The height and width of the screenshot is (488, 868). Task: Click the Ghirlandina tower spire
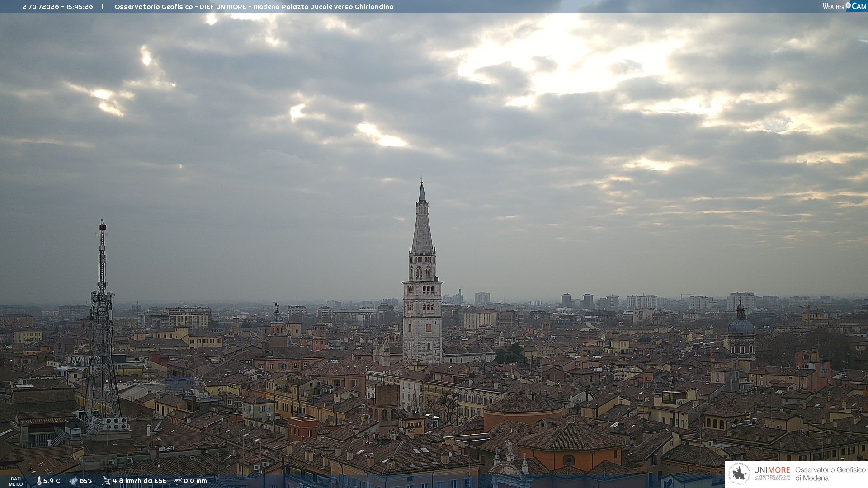(x=422, y=226)
